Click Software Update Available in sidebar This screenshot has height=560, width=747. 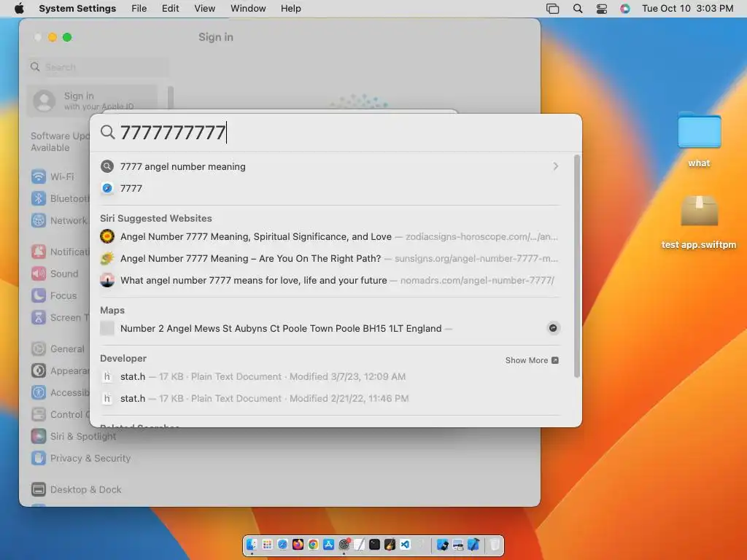60,141
